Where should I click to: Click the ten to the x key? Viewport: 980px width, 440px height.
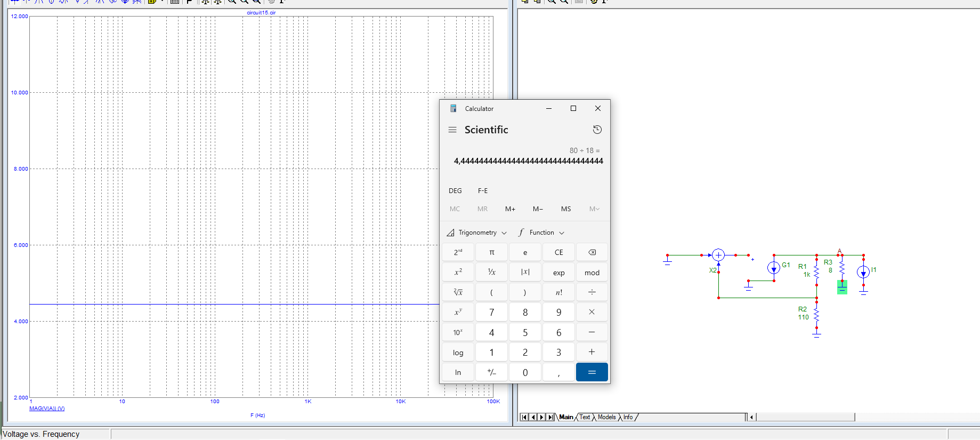tap(458, 332)
